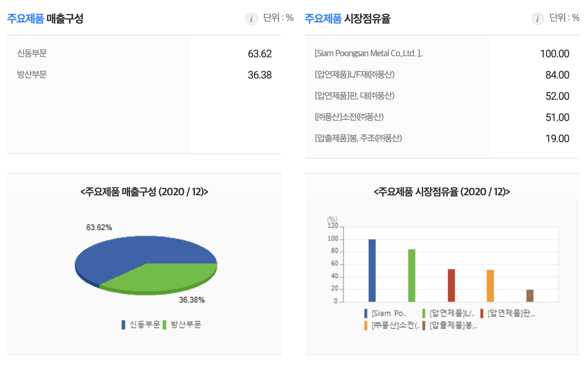Click the 단위 : % label above 시장점유율 table
Viewport: 588px width, 367px height.
(564, 18)
